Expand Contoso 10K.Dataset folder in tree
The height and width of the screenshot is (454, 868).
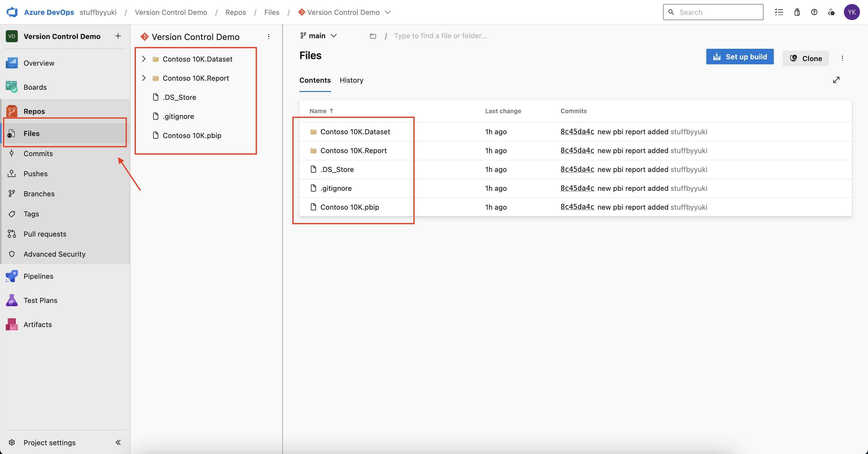point(144,59)
